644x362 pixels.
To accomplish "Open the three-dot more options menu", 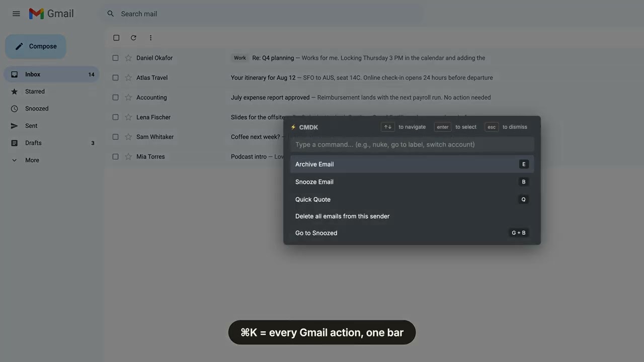I will [150, 38].
